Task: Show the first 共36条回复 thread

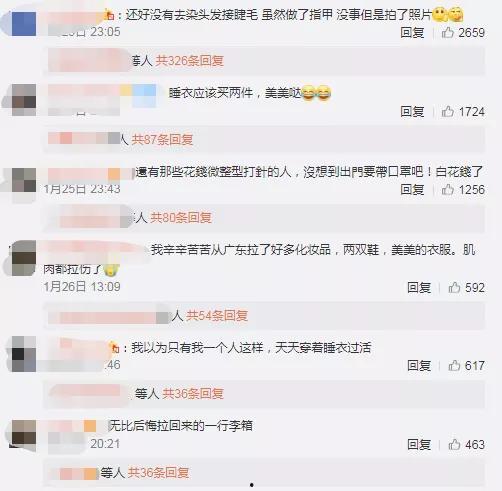Action: 193,394
